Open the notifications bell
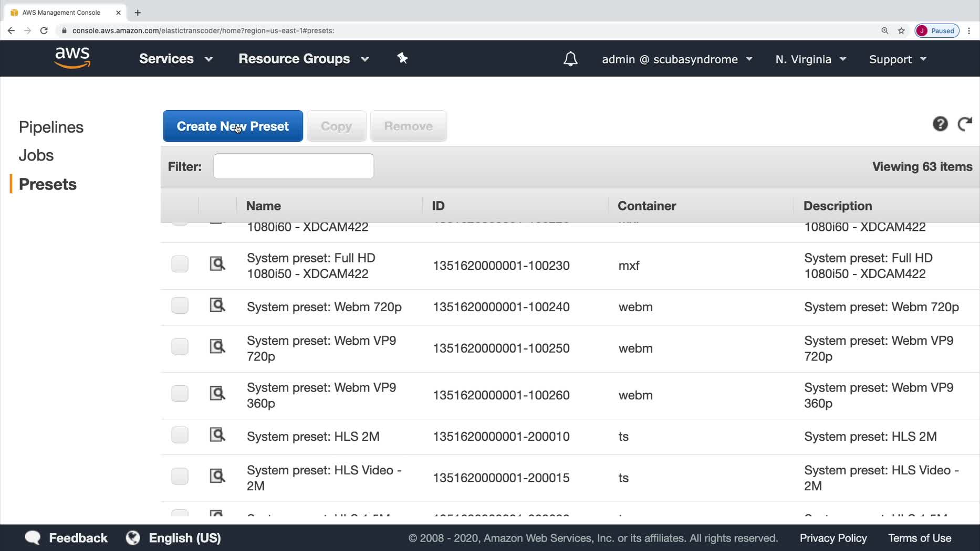This screenshot has width=980, height=551. tap(570, 59)
